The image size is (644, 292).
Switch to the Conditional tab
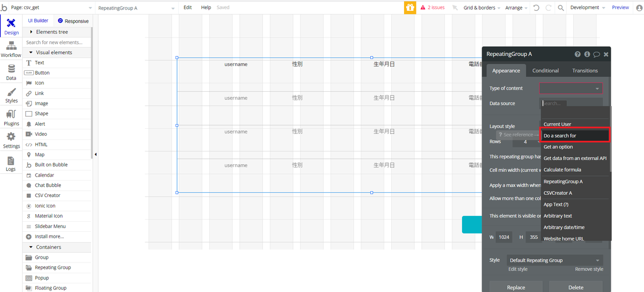click(x=545, y=70)
